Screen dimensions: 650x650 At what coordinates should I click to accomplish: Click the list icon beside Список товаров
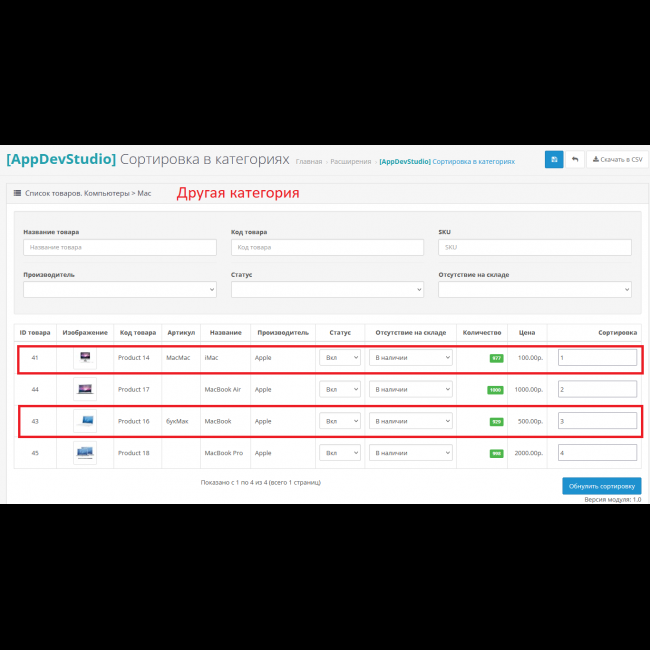tap(17, 193)
